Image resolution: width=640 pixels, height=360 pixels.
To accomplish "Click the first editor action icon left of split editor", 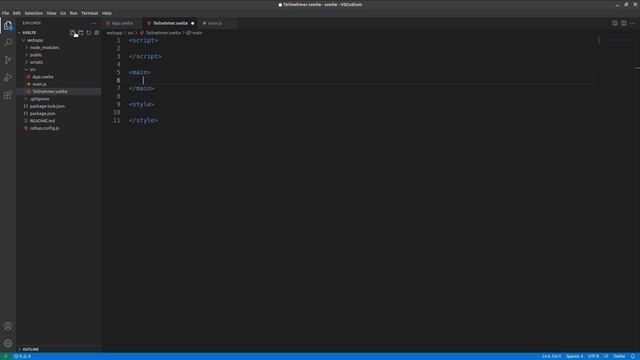I will 615,23.
